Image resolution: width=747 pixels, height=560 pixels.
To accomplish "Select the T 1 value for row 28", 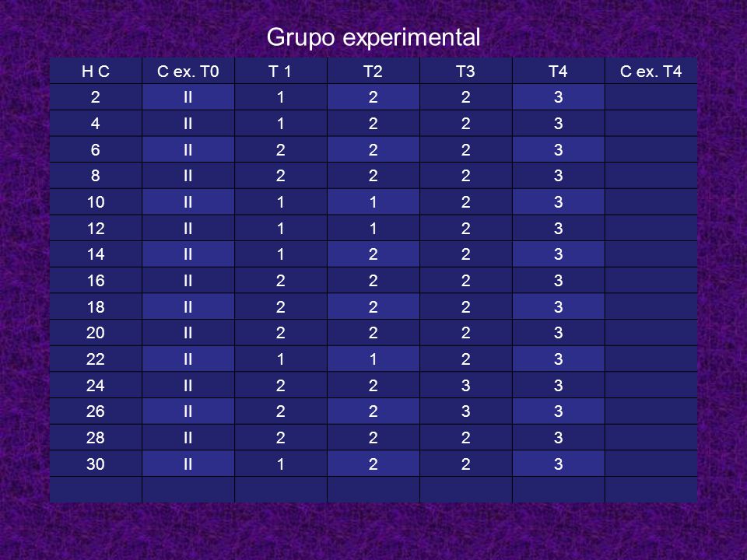I will click(x=281, y=437).
